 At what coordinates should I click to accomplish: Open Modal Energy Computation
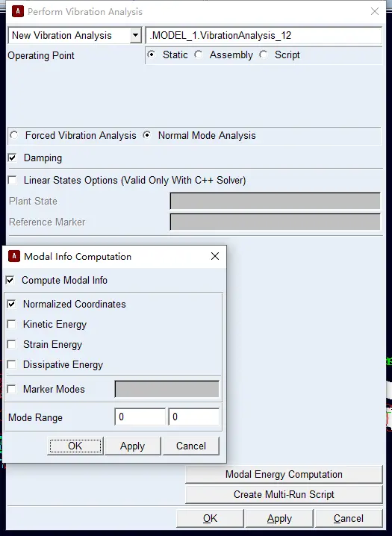click(284, 475)
